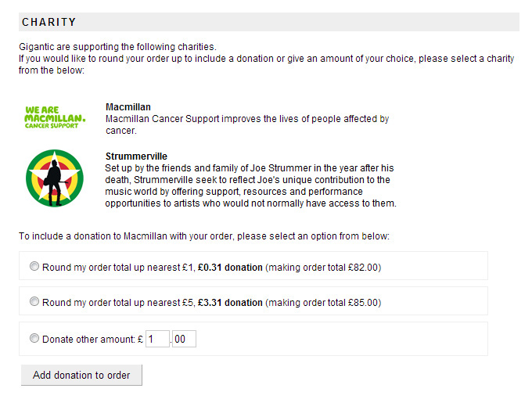Click the Strummerville description paragraph
Screen dimensions: 532x410
pos(250,185)
